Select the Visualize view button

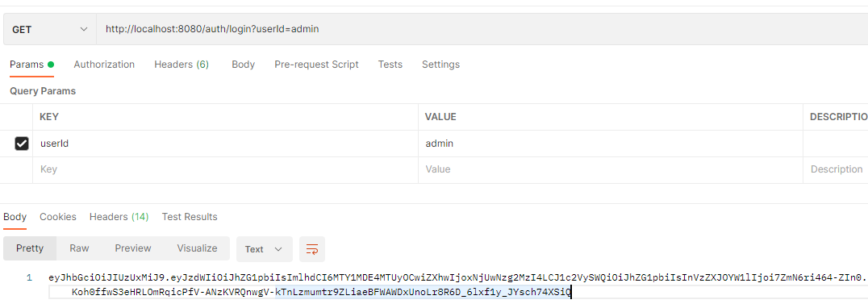tap(197, 248)
